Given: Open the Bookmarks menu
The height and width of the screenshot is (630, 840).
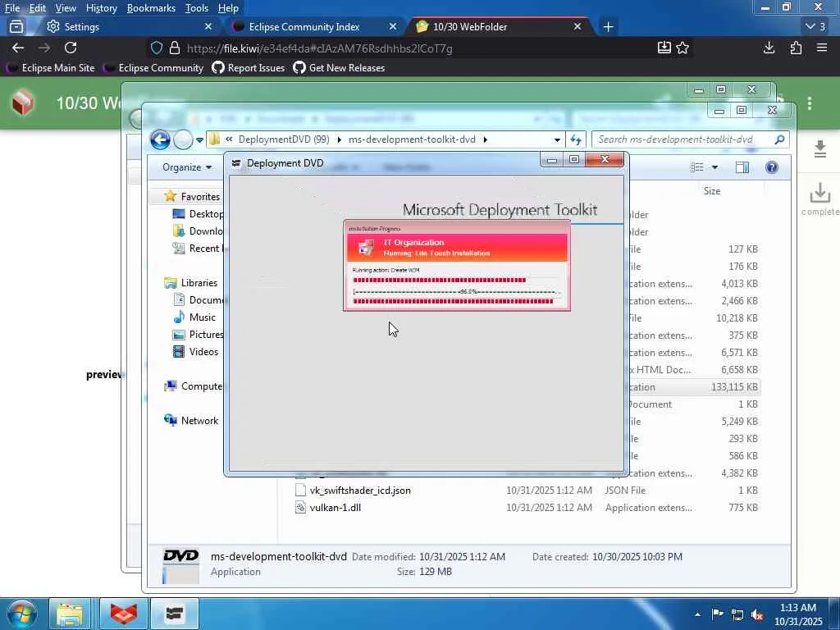Looking at the screenshot, I should 151,8.
